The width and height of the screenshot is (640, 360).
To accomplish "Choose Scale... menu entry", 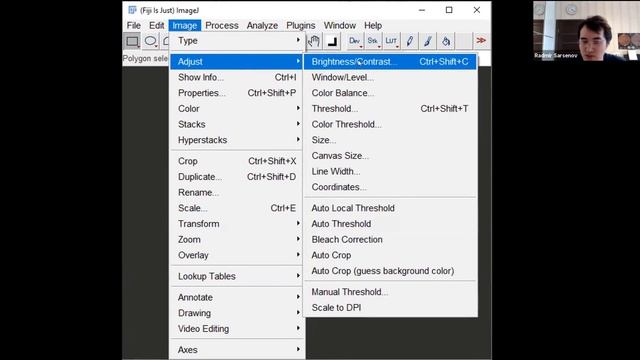I will point(237,208).
